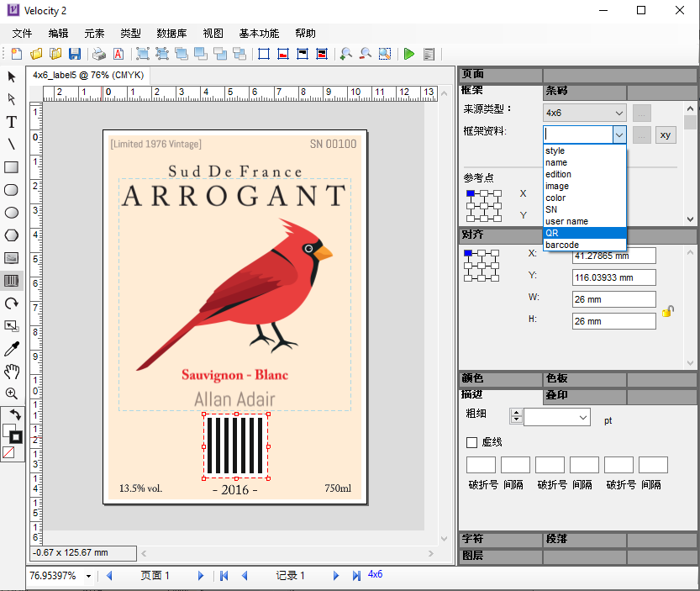This screenshot has width=700, height=591.
Task: Go to next record arrow
Action: pyautogui.click(x=335, y=576)
